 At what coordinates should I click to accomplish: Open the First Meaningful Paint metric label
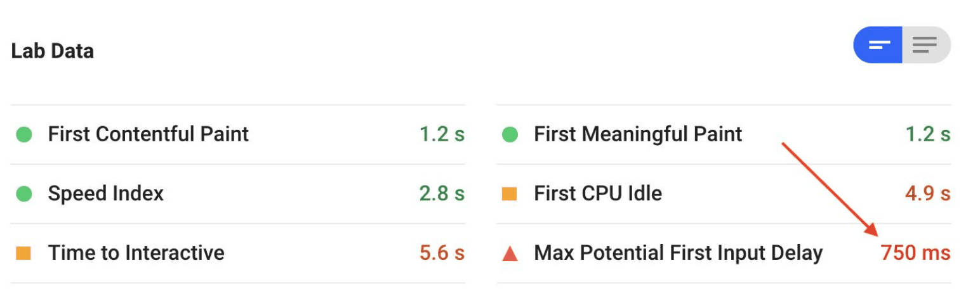[638, 134]
